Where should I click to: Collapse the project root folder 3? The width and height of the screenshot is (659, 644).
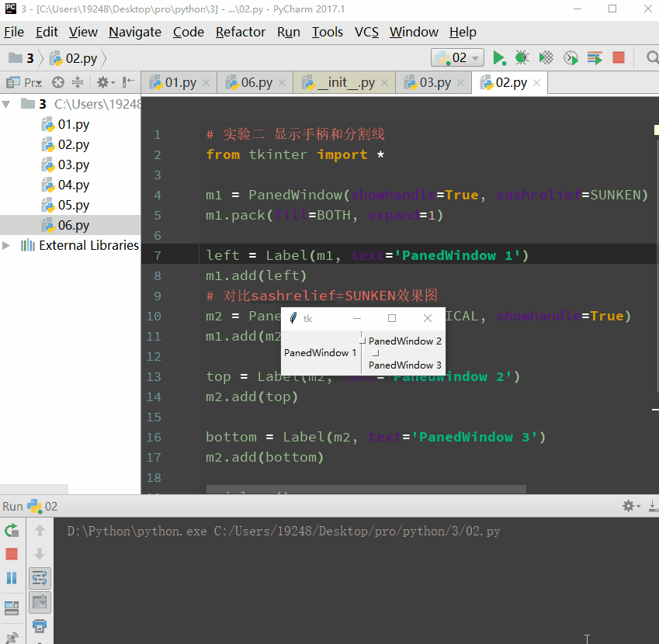(x=6, y=104)
